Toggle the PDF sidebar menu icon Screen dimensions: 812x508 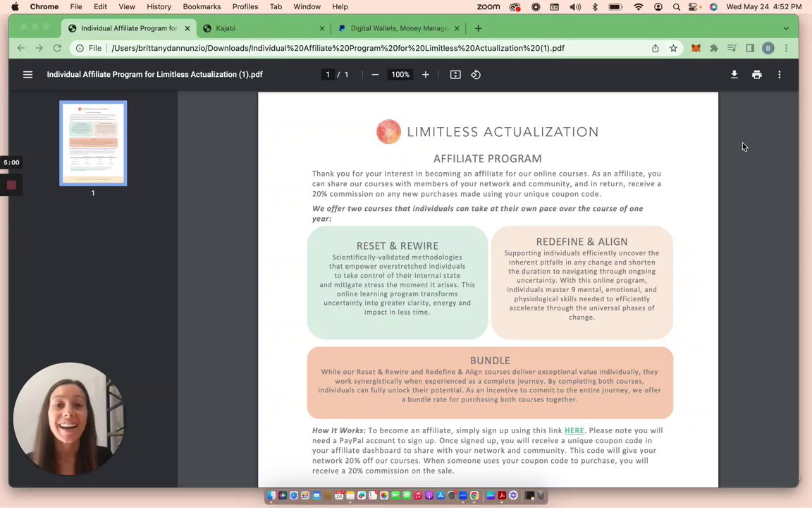tap(28, 75)
